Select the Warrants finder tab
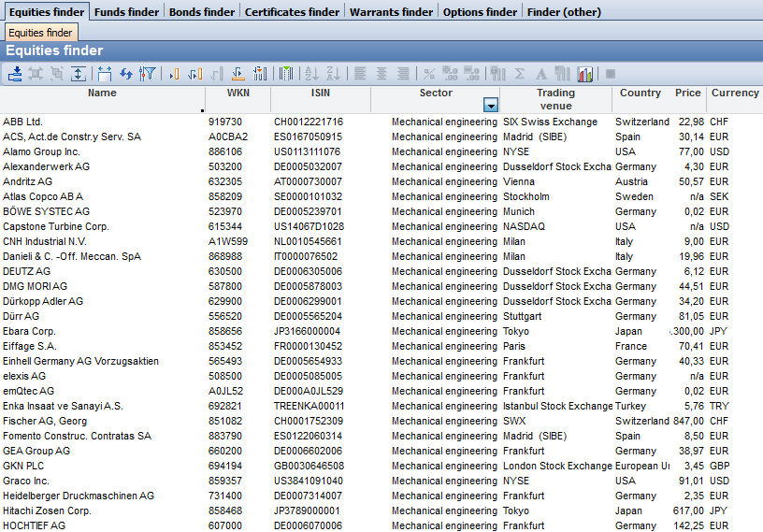Viewport: 763px width, 532px height. point(391,12)
